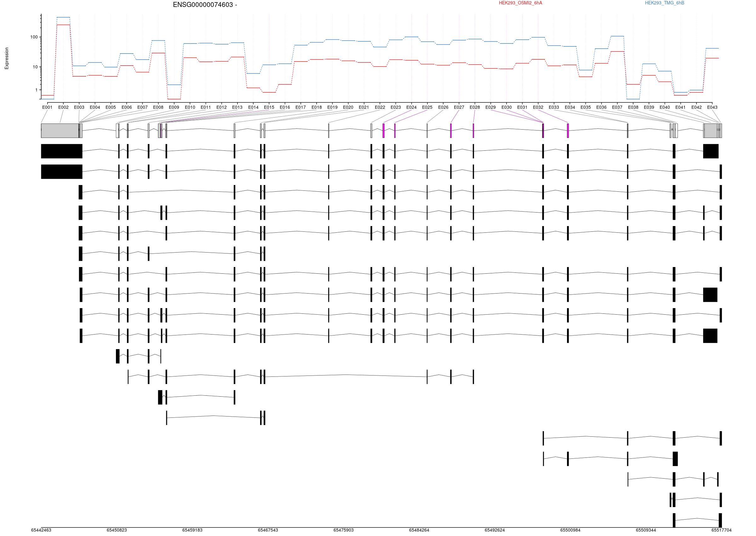Click exon label E002

coord(63,107)
